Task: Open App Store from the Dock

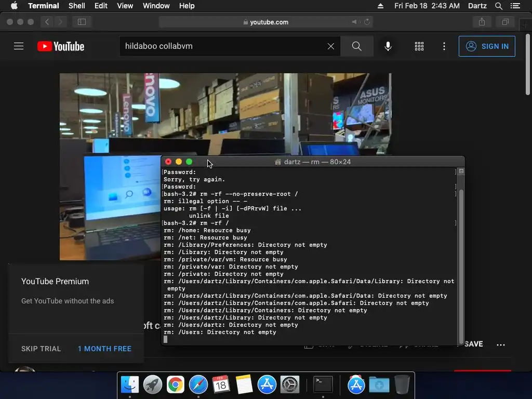Action: point(267,385)
